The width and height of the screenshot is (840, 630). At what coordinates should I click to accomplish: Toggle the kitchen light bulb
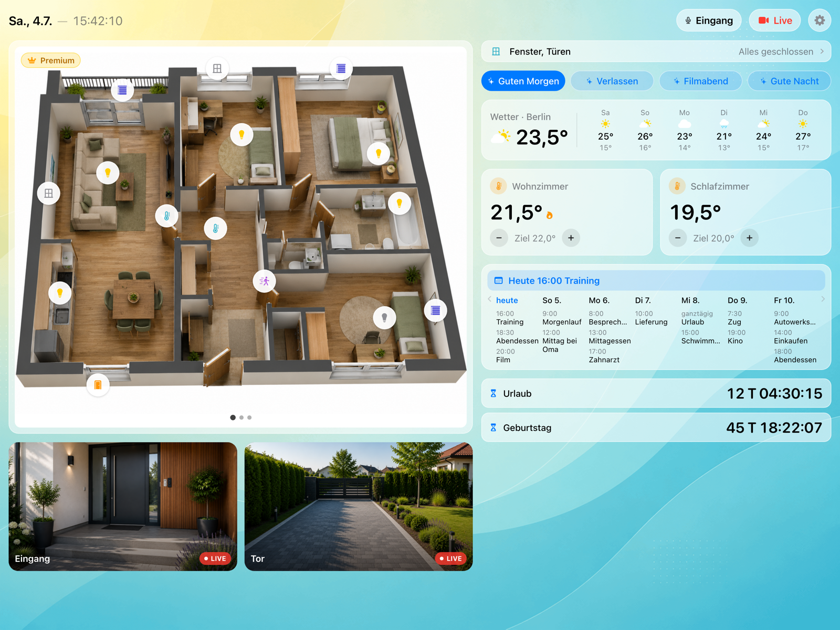(x=60, y=292)
